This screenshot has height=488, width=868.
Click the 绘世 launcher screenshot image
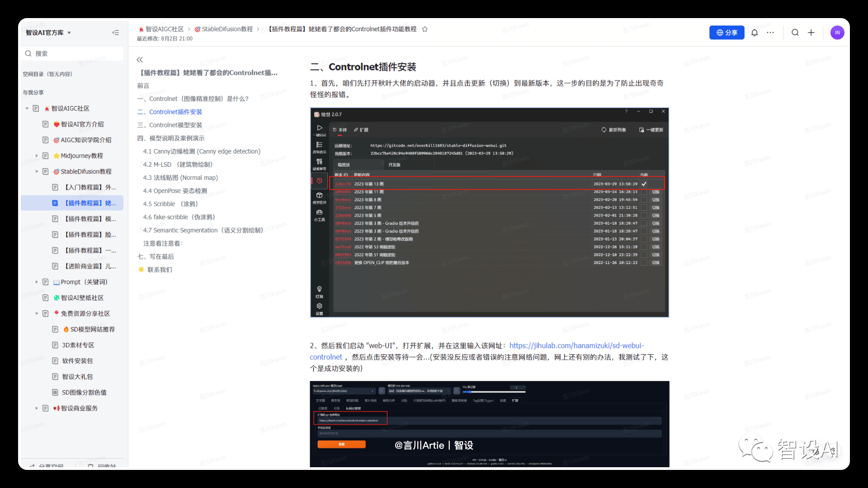[489, 212]
